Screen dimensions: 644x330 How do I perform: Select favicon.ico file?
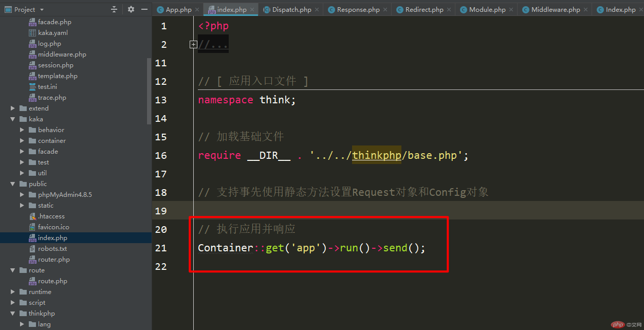tap(53, 227)
